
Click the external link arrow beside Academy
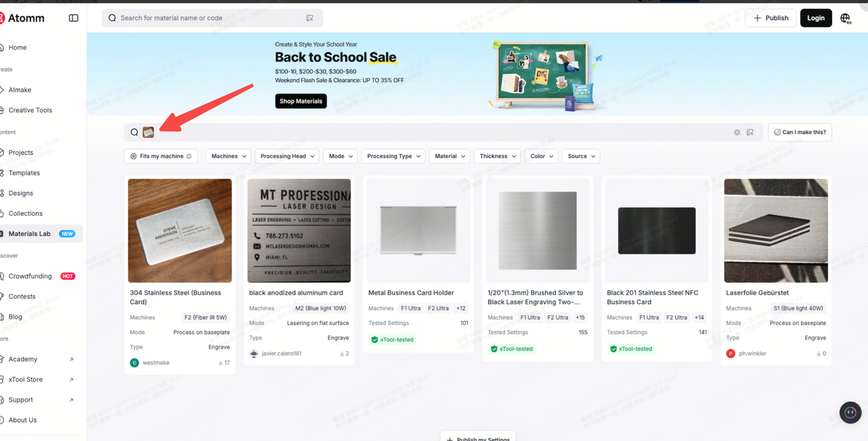pos(71,360)
